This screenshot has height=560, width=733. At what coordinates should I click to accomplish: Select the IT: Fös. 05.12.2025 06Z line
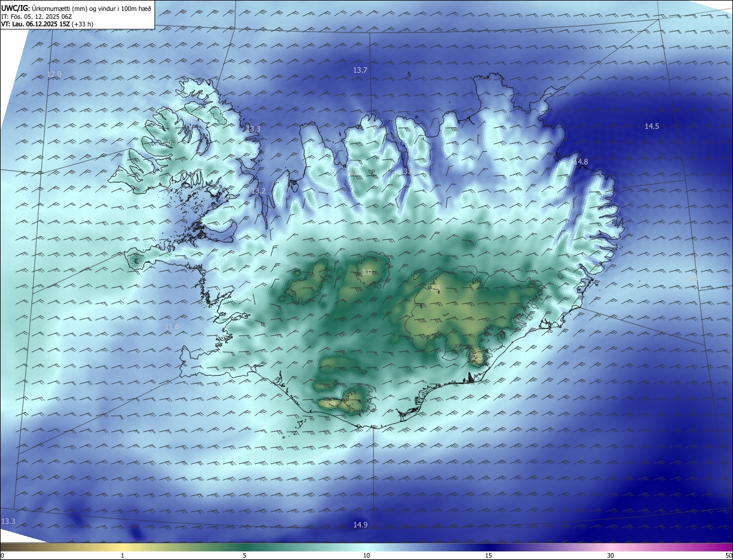tap(37, 17)
